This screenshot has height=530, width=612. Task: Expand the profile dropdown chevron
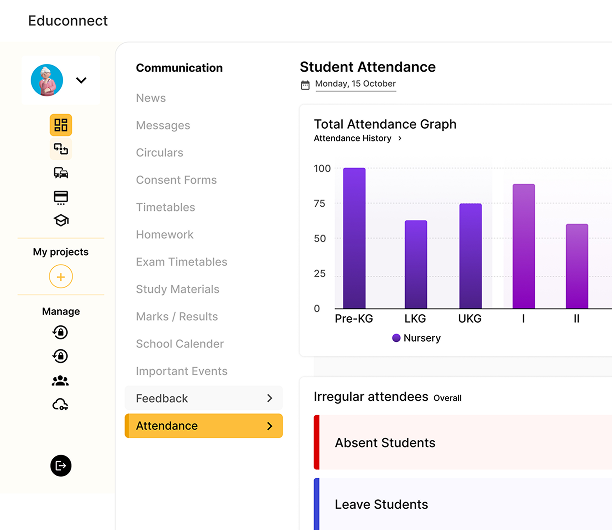81,81
